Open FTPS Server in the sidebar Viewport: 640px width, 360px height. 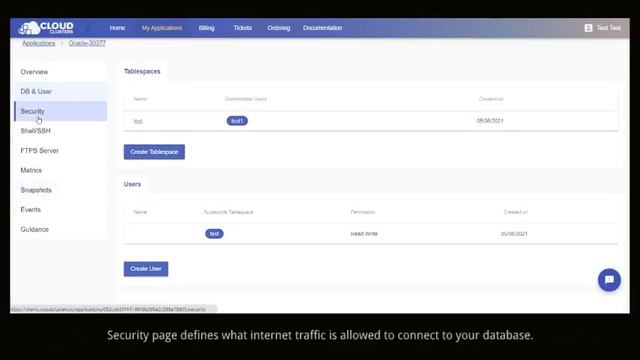coord(60,151)
